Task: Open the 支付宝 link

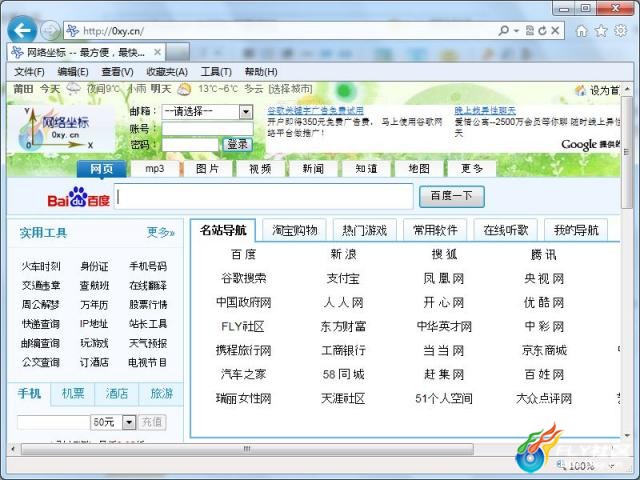Action: point(343,278)
